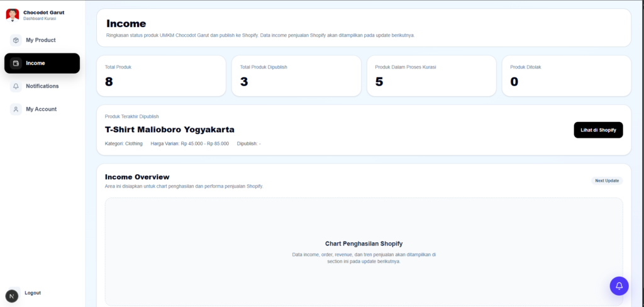Open the My Product menu label
Screen dimensions: 644x307
pos(41,40)
